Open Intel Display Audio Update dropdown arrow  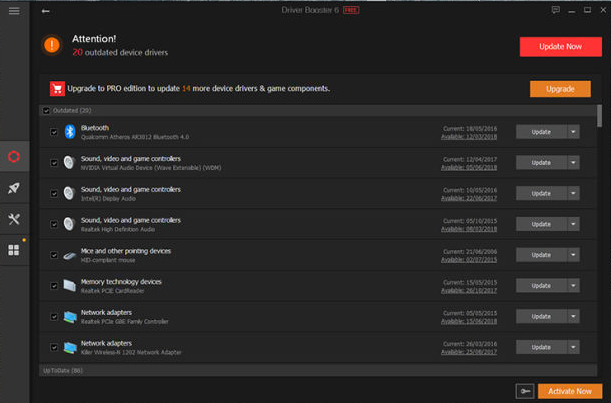[x=573, y=193]
